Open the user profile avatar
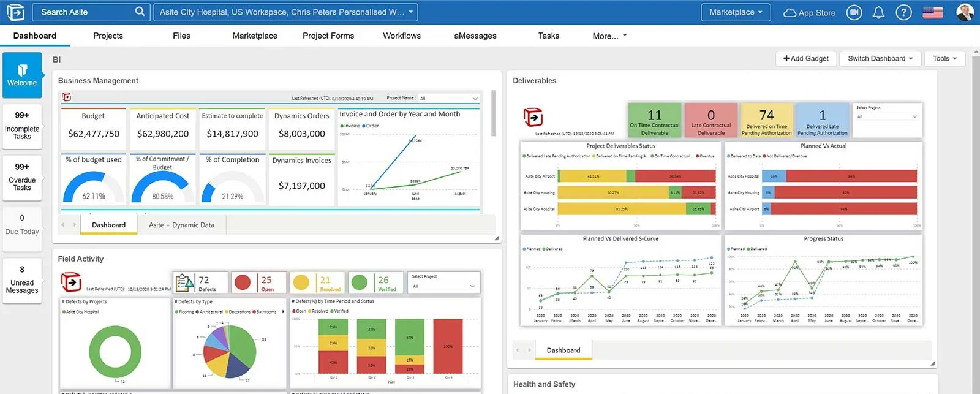This screenshot has width=980, height=394. click(965, 12)
